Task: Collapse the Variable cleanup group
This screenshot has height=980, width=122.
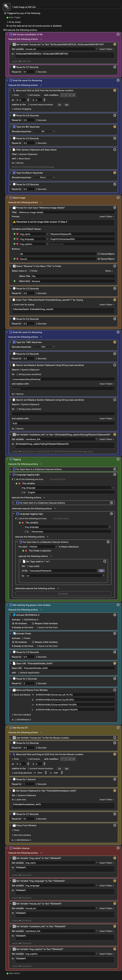Action: 7,848
